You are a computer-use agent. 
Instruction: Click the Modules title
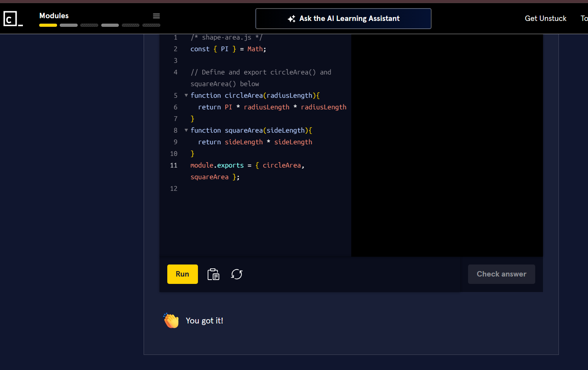(x=54, y=16)
